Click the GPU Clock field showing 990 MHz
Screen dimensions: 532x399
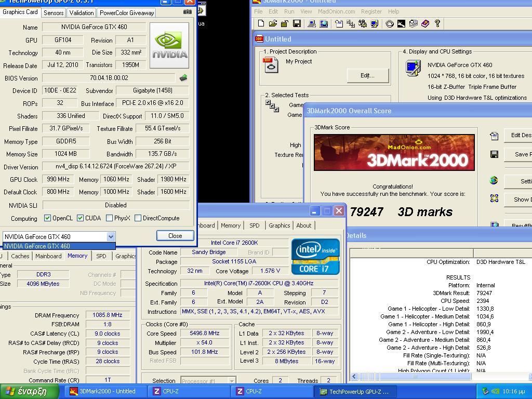tap(58, 179)
